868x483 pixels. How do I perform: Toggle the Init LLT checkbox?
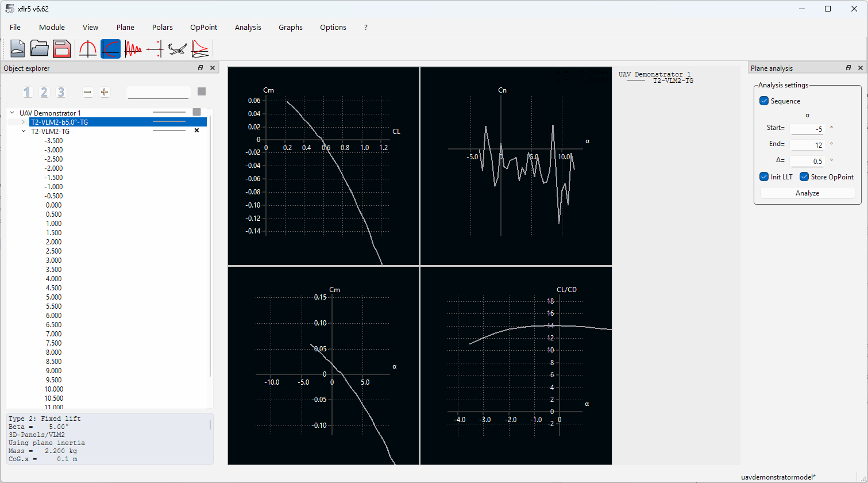[x=764, y=177]
